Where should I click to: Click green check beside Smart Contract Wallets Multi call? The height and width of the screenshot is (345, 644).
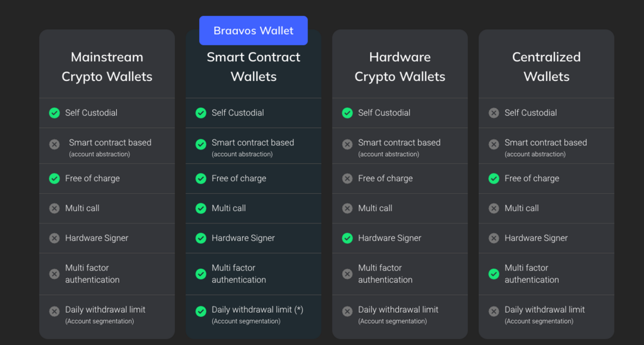(x=201, y=208)
